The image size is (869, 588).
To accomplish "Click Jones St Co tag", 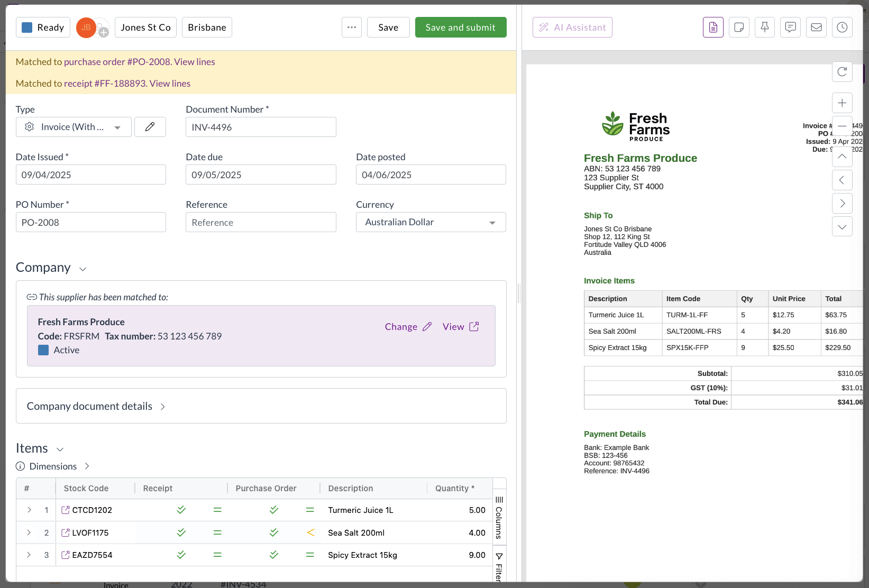I will 145,27.
